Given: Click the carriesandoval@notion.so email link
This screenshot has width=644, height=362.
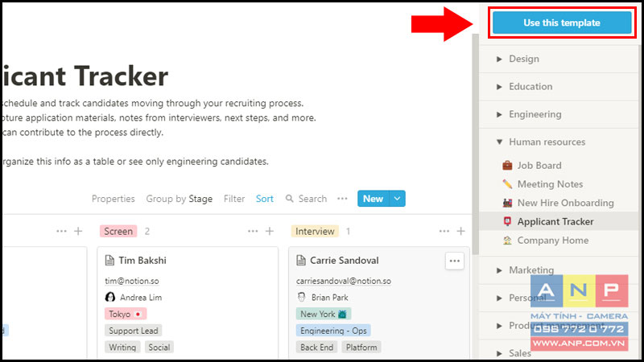Looking at the screenshot, I should click(344, 281).
